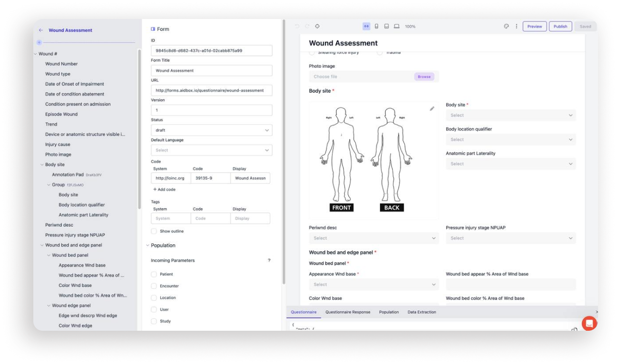Collapse the Population section chevron
The width and height of the screenshot is (617, 364).
[147, 246]
